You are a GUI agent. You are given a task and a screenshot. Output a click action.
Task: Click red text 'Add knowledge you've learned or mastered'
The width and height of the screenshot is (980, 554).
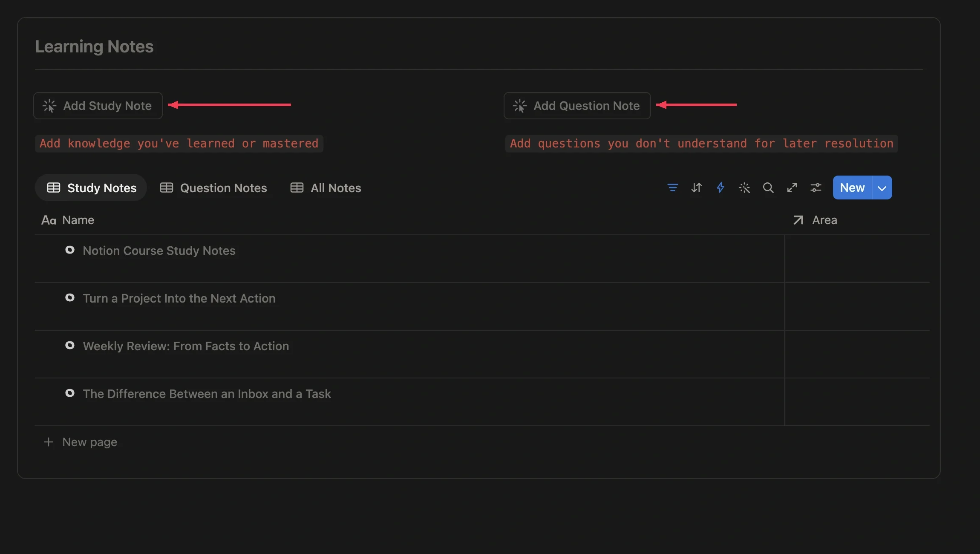[179, 143]
